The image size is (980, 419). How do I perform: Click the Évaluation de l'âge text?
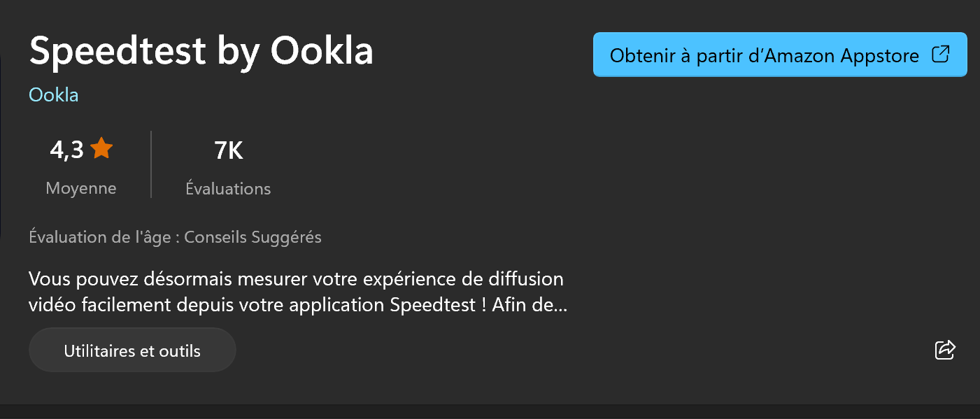99,237
